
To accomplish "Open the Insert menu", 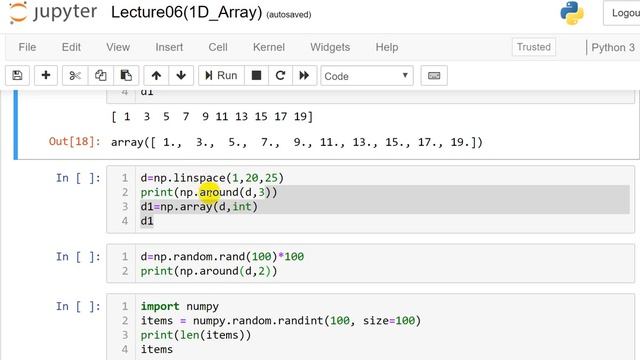I will [x=169, y=47].
